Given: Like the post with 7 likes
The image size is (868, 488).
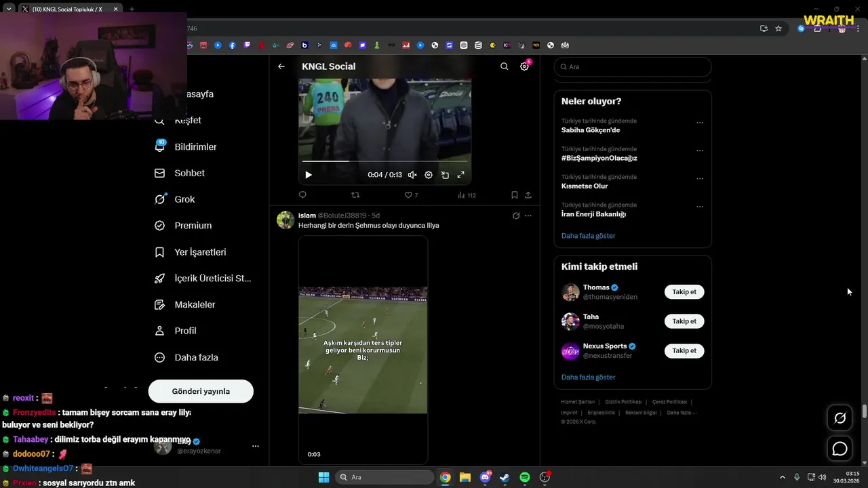Looking at the screenshot, I should 411,195.
